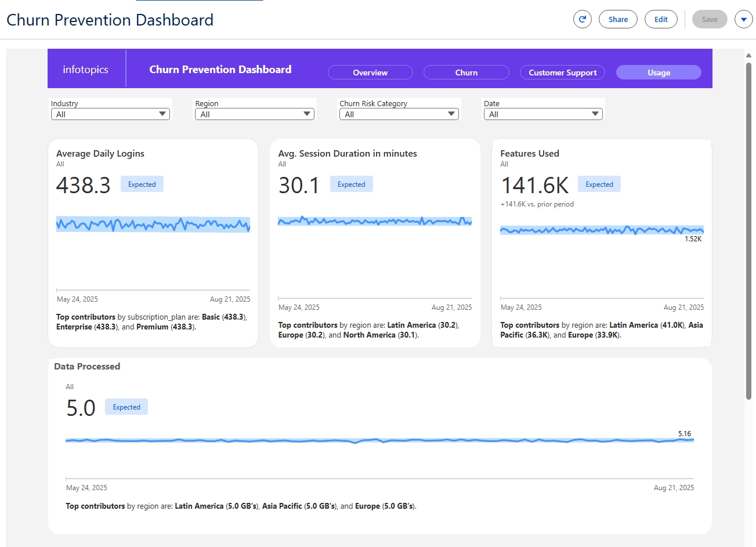Click the Avg. Session Duration in minutes title
This screenshot has height=547, width=756.
[348, 154]
